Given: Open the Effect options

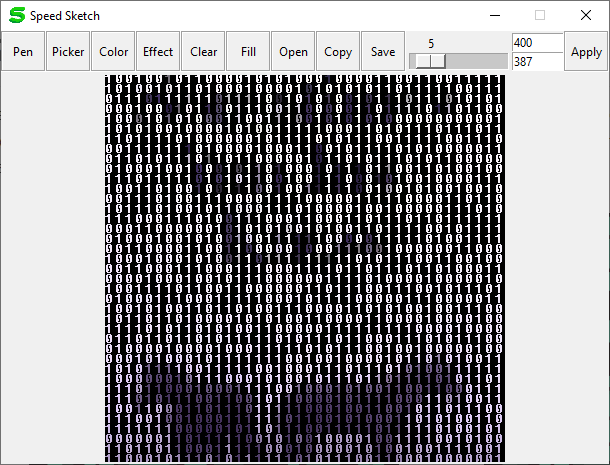Looking at the screenshot, I should point(158,52).
